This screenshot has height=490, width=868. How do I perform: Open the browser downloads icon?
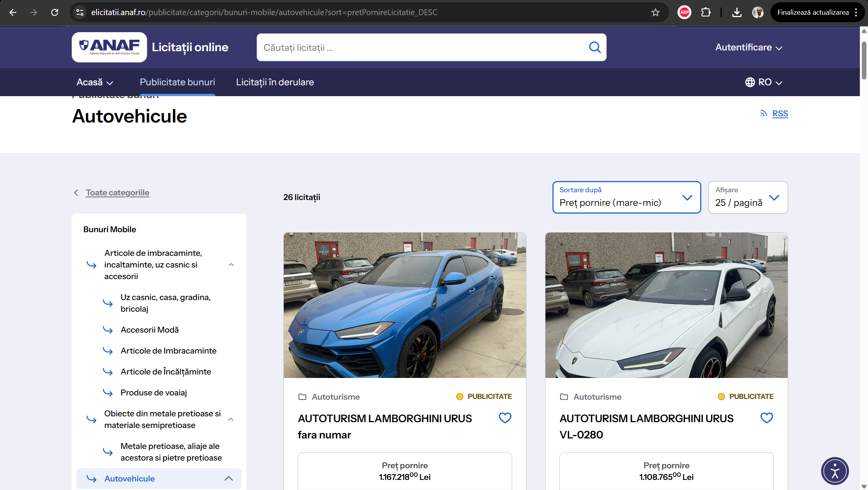pyautogui.click(x=737, y=12)
